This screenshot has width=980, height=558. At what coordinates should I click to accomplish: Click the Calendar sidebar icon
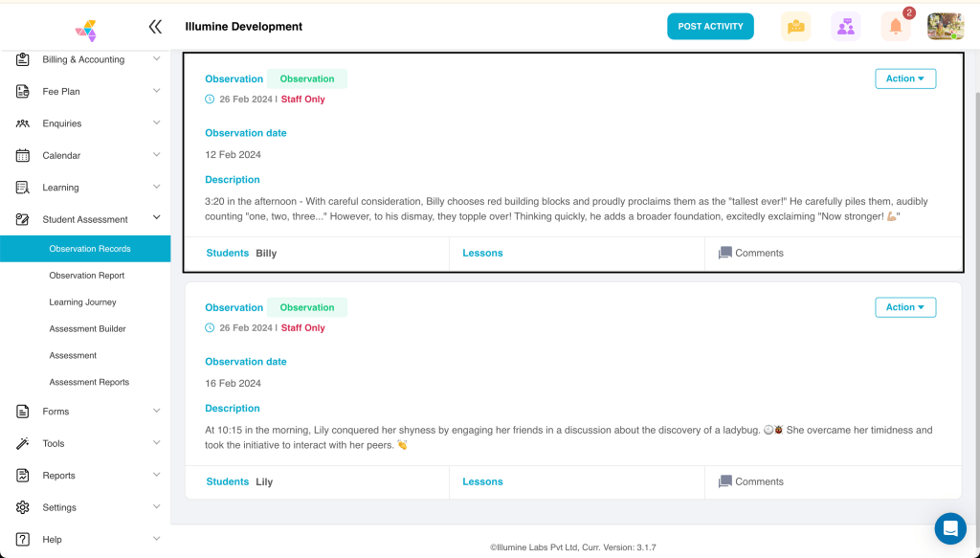[23, 155]
